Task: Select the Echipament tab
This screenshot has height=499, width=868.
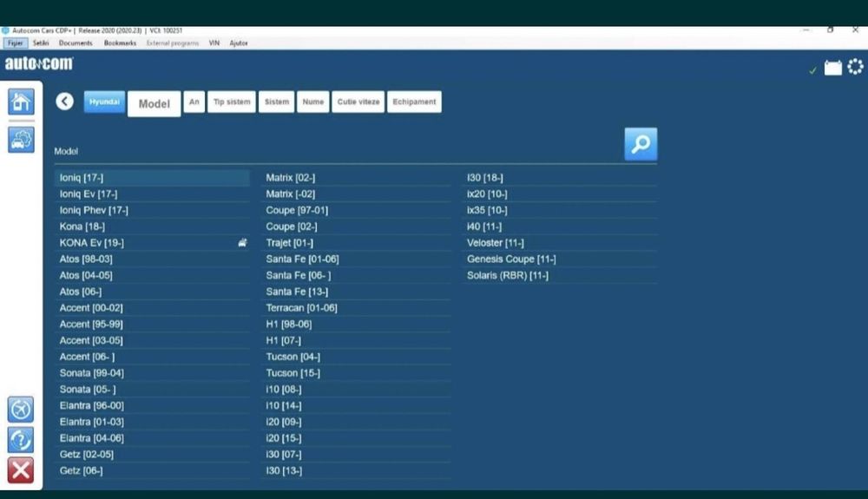Action: click(x=414, y=102)
